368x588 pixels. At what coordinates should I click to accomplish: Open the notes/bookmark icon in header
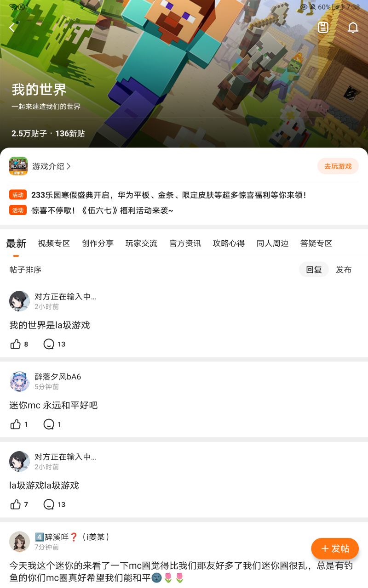click(x=323, y=28)
